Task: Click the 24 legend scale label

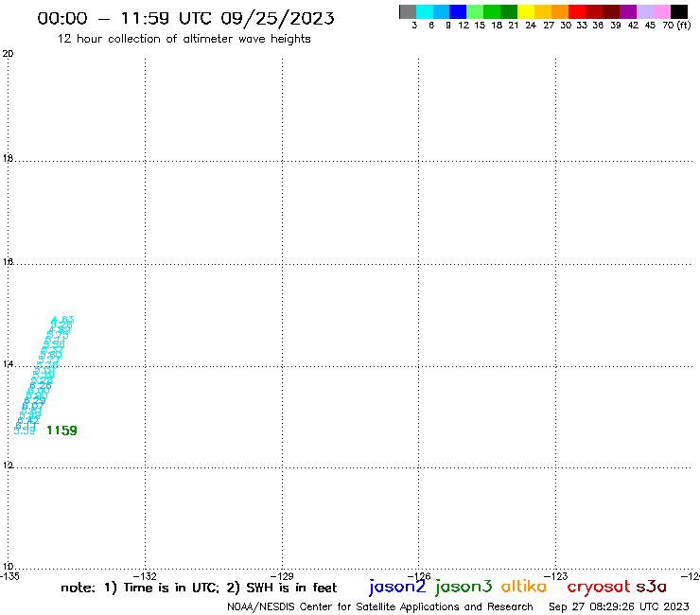Action: 531,26
